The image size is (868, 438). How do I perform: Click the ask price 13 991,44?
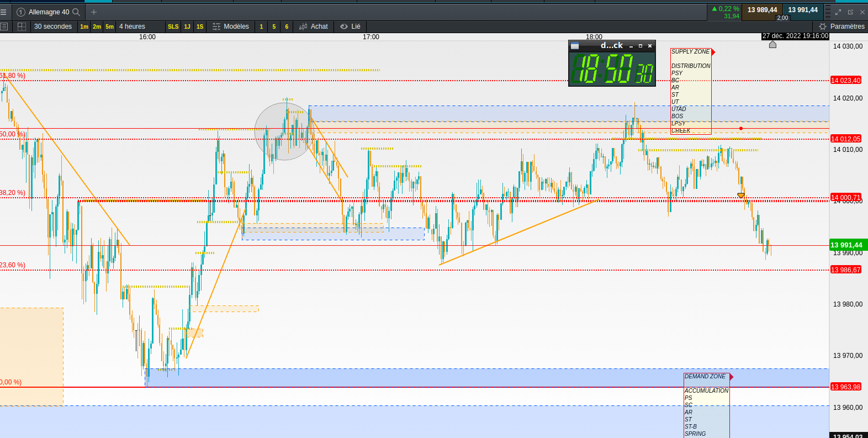click(x=803, y=10)
